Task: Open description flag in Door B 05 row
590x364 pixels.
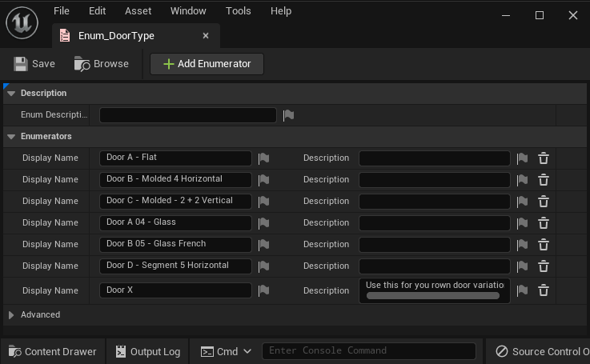Action: tap(522, 245)
